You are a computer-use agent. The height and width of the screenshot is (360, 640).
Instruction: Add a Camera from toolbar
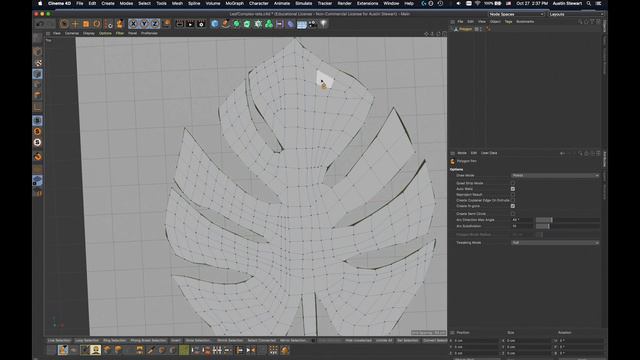313,24
